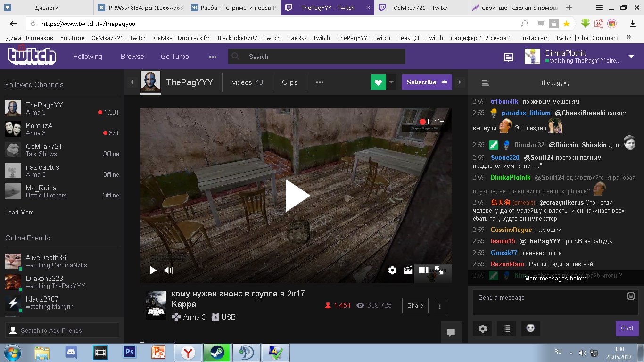Click the small play button in player controls
Viewport: 644px width, 362px height.
coord(153,270)
